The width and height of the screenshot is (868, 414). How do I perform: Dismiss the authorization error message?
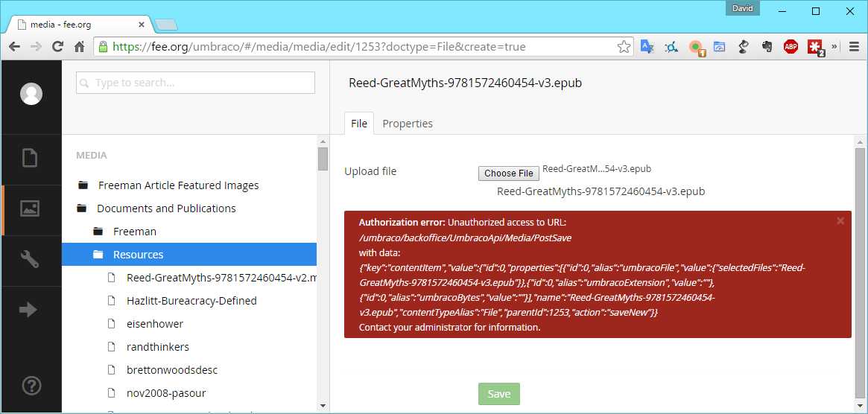point(840,221)
